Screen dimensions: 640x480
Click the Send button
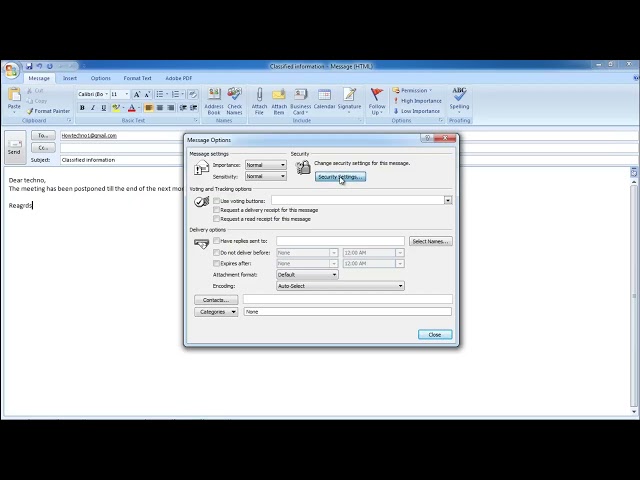point(14,147)
